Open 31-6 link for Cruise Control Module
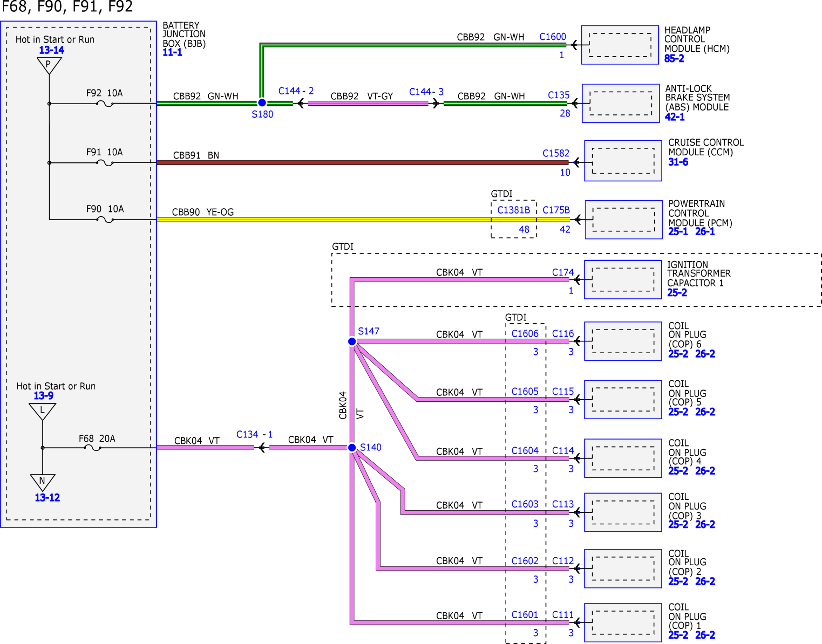This screenshot has width=822, height=644. click(x=678, y=162)
